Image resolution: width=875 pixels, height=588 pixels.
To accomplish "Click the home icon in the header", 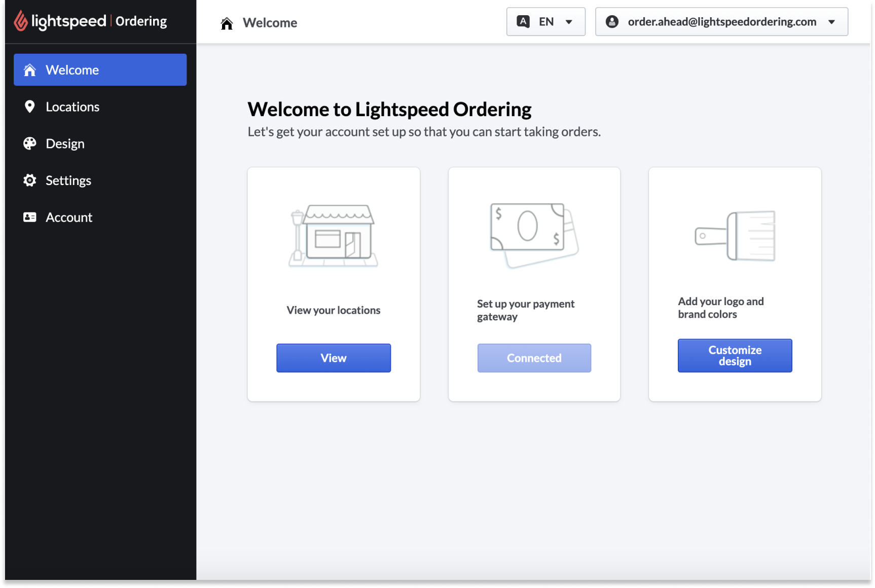I will pos(227,23).
